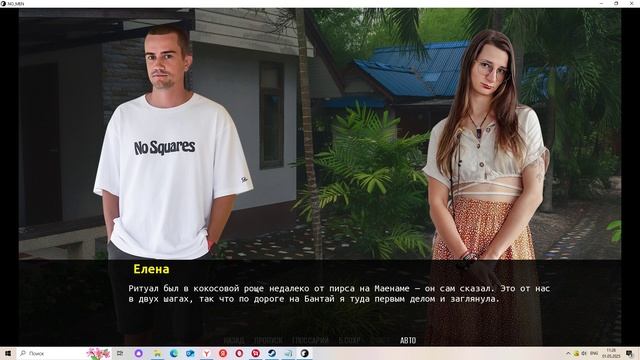Switch to the NO_MEN game taskbar icon
The image size is (640, 360).
(x=304, y=353)
